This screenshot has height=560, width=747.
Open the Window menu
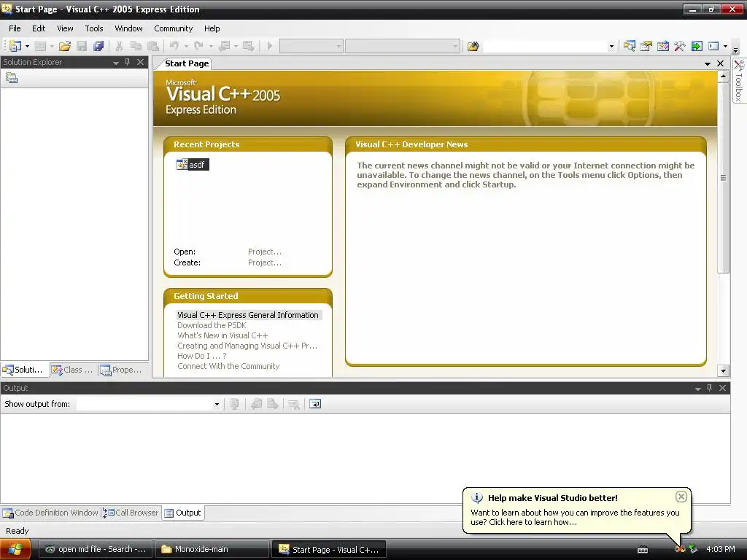pos(128,28)
